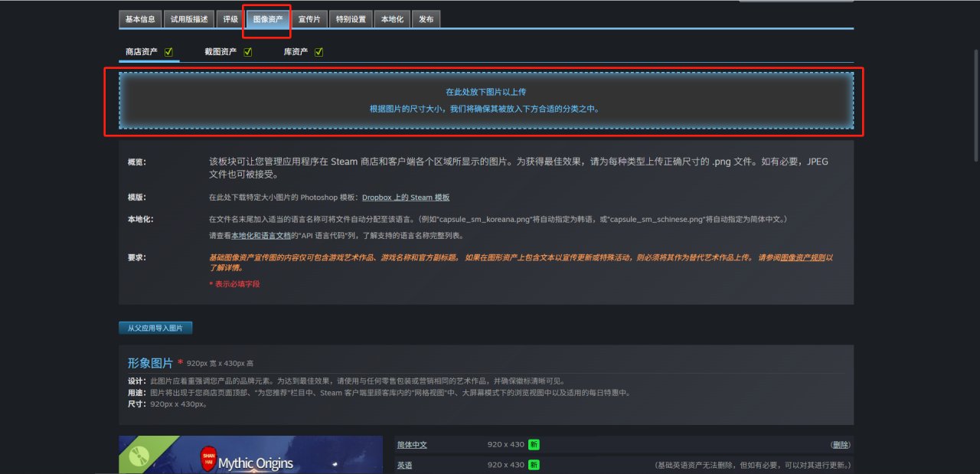Switch to the 本地化 tab
Image resolution: width=980 pixels, height=474 pixels.
(x=392, y=19)
